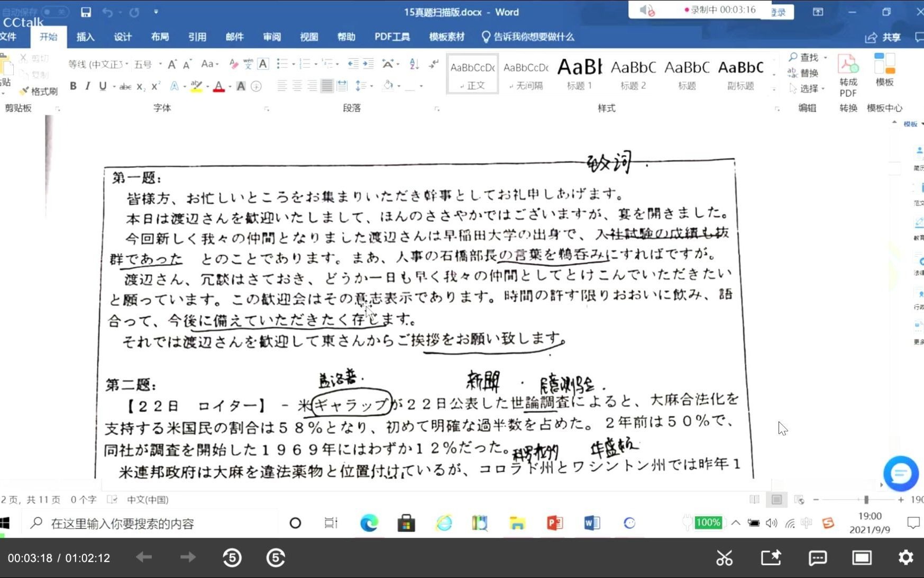Click the numbered list icon
The image size is (924, 578).
coord(305,64)
